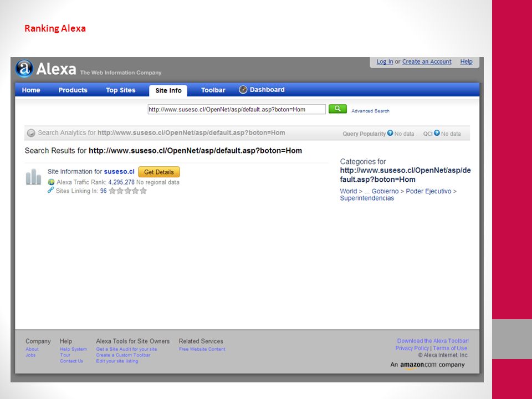Click the traffic rank value 4,295,278
The width and height of the screenshot is (532, 399).
[121, 182]
